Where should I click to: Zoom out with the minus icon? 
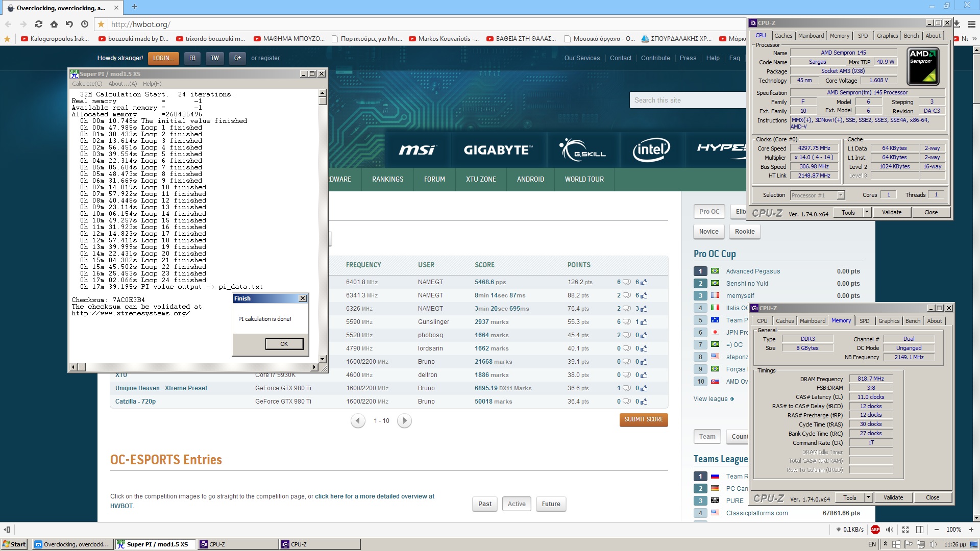(936, 529)
